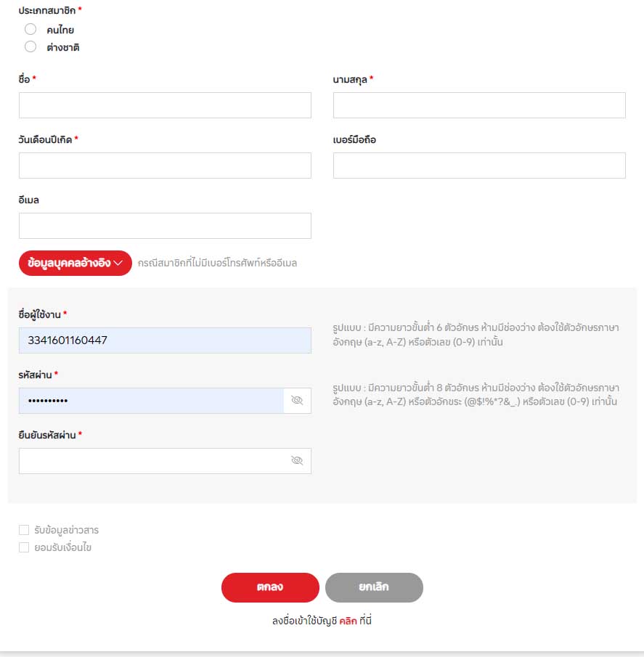Open the red คลิก sign-in link
Screen dimensions: 644x657
coord(349,621)
